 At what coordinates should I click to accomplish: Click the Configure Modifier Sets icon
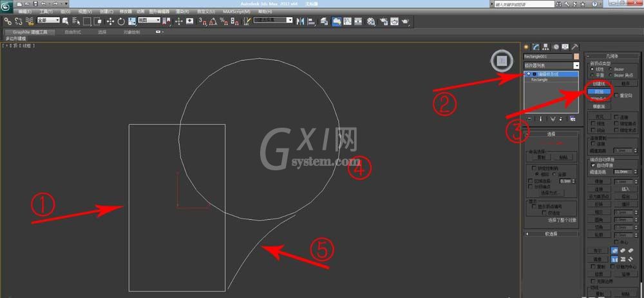tap(573, 119)
